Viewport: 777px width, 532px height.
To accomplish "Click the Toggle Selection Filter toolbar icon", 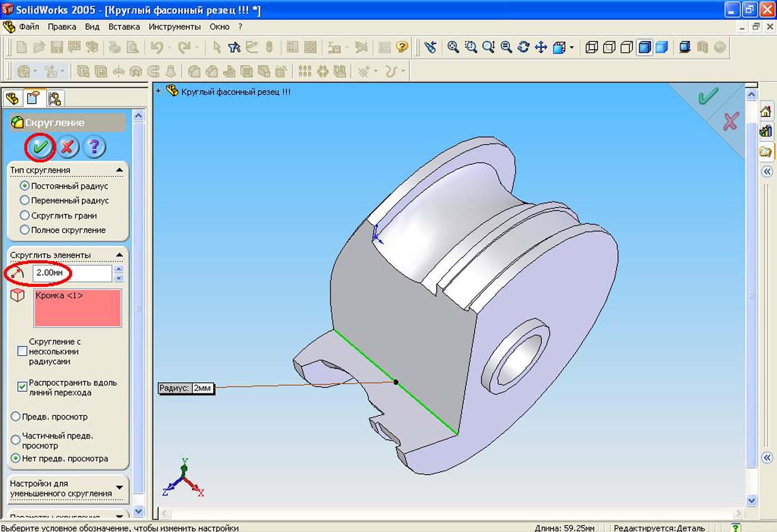I will [x=234, y=47].
